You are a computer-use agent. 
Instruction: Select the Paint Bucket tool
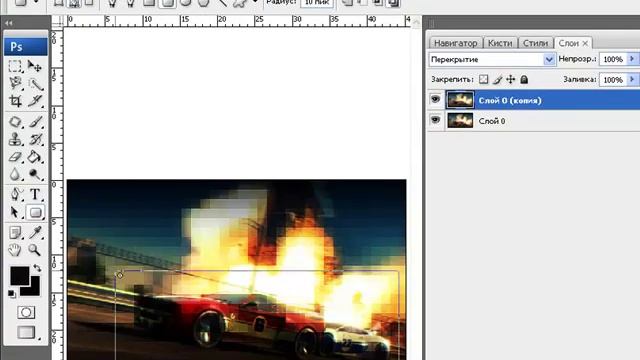[x=35, y=157]
